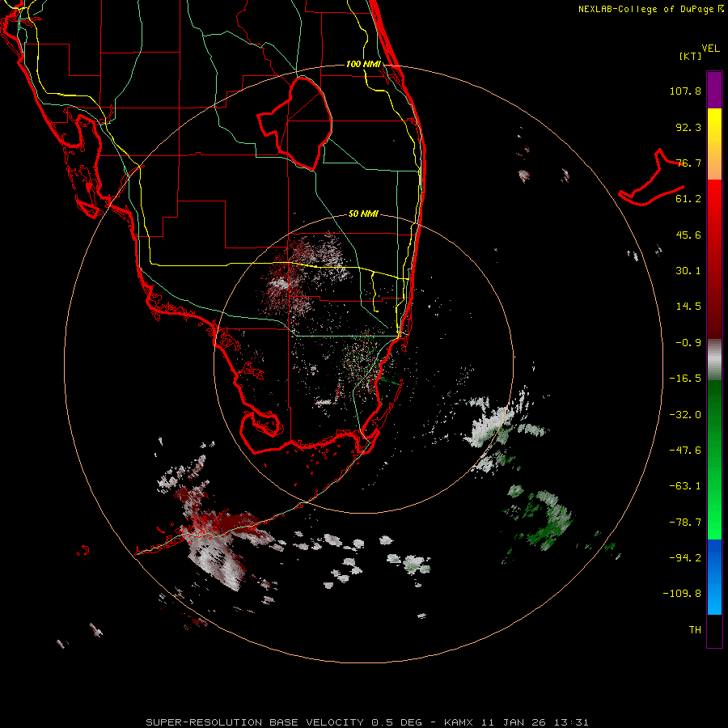Screen dimensions: 728x728
Task: Select the 61.2 legend value
Action: 688,199
